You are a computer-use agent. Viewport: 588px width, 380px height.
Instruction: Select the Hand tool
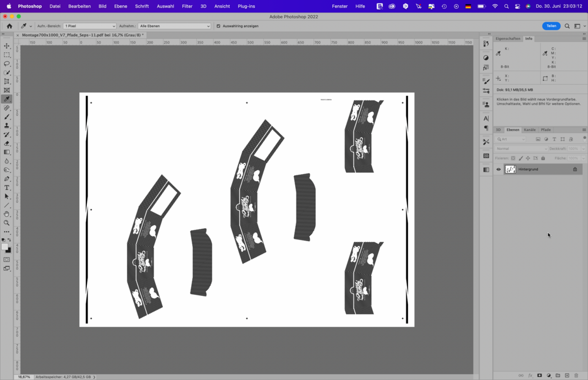6,214
